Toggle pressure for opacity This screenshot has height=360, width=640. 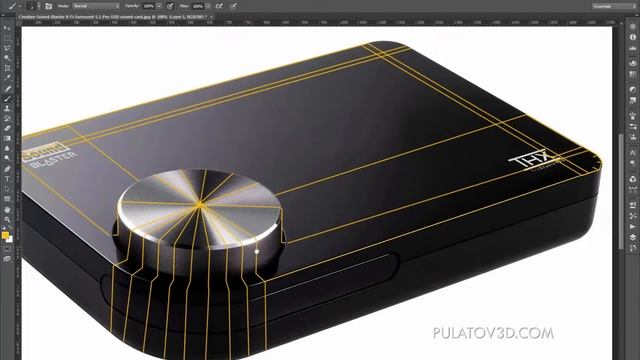point(170,6)
